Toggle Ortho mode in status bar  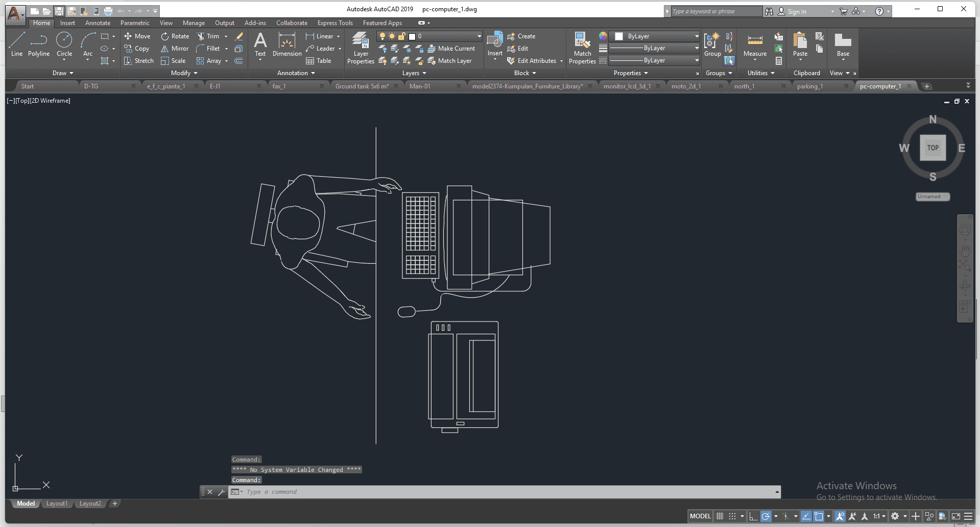(753, 516)
